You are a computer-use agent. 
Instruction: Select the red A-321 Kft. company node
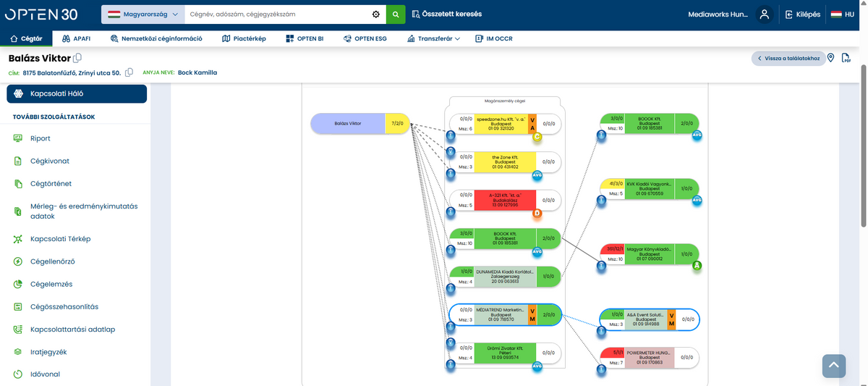pyautogui.click(x=504, y=201)
